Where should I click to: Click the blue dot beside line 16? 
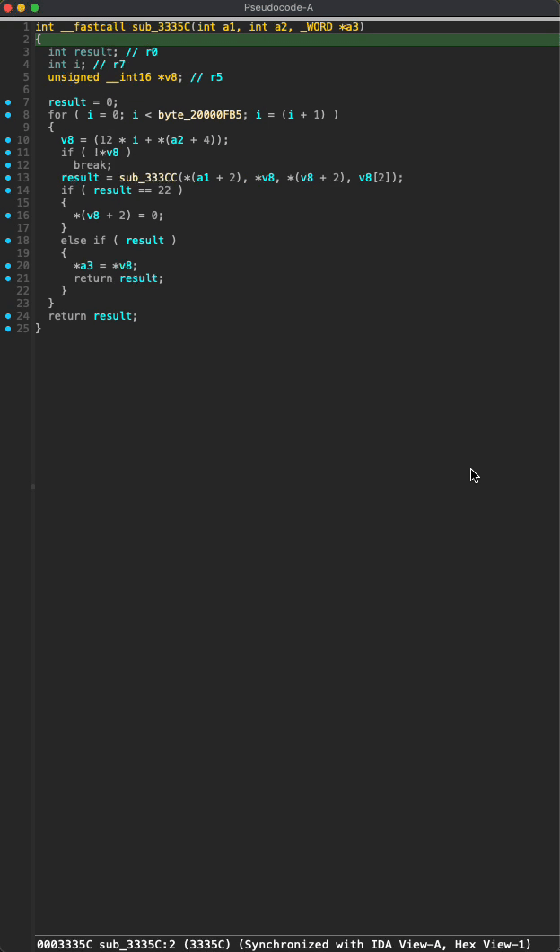8,216
